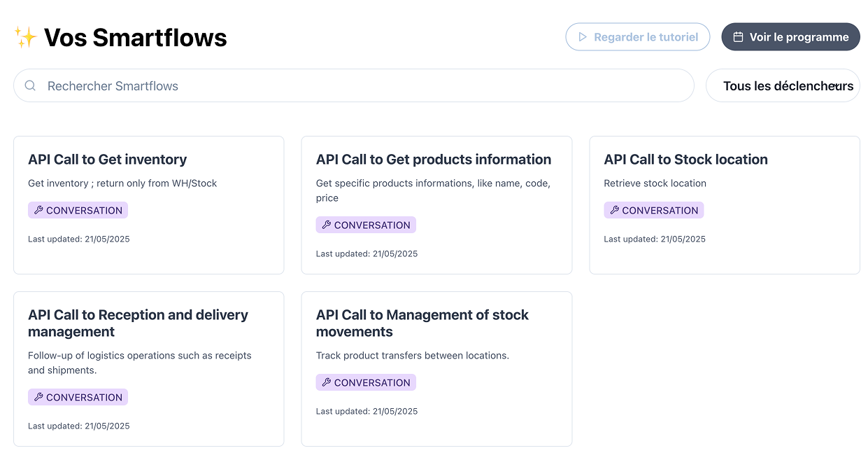Click the sparkles icon beside Vos Smartflows
The height and width of the screenshot is (453, 868).
click(x=25, y=36)
